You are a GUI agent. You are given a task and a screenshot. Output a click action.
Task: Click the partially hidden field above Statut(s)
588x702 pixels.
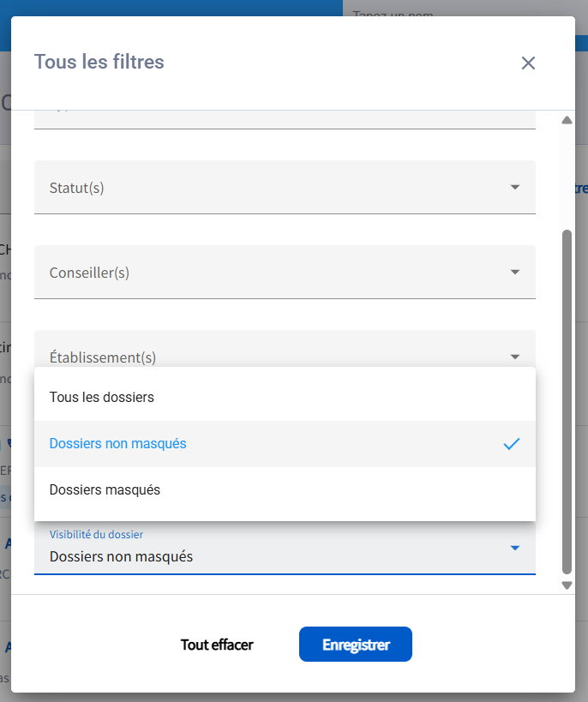[285, 118]
